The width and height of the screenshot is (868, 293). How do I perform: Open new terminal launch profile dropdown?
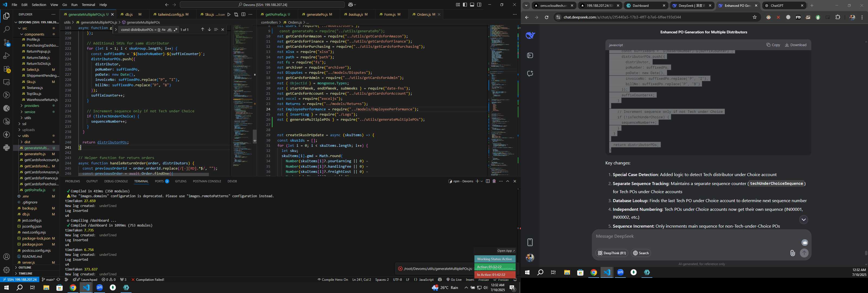[481, 181]
